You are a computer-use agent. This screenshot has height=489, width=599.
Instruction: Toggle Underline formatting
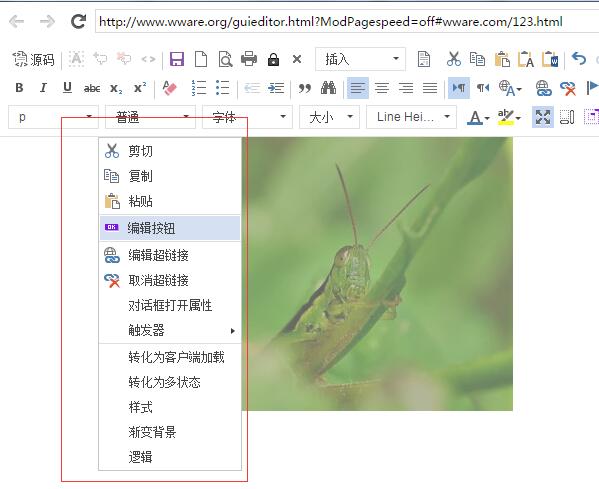click(x=67, y=88)
